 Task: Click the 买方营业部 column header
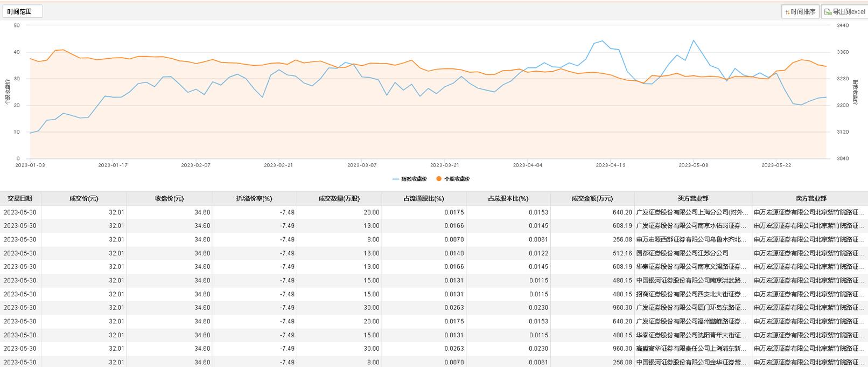pyautogui.click(x=692, y=198)
